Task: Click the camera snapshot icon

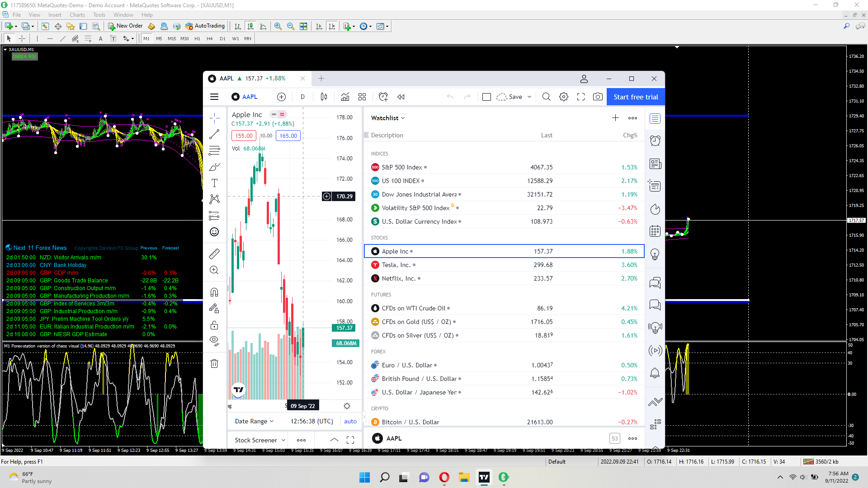Action: 598,97
